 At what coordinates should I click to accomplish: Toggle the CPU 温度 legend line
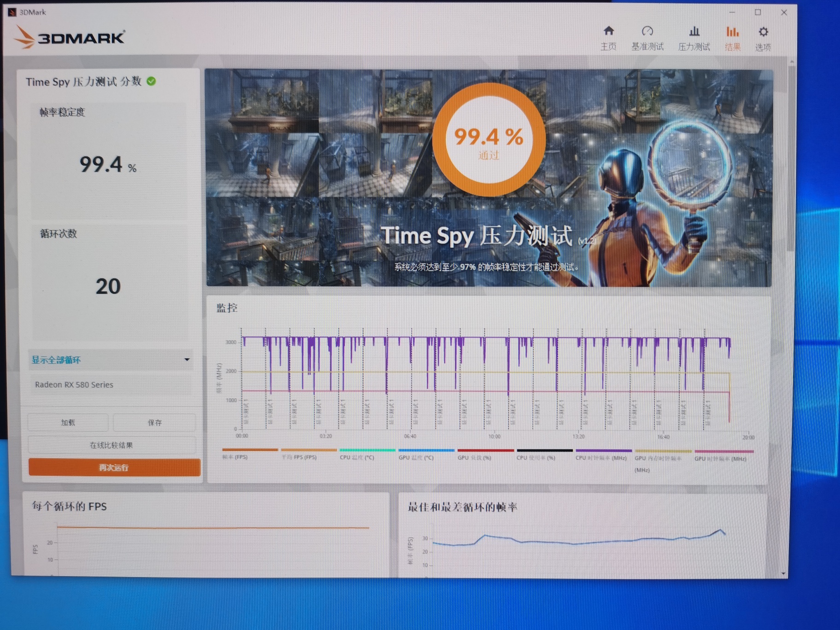(367, 450)
